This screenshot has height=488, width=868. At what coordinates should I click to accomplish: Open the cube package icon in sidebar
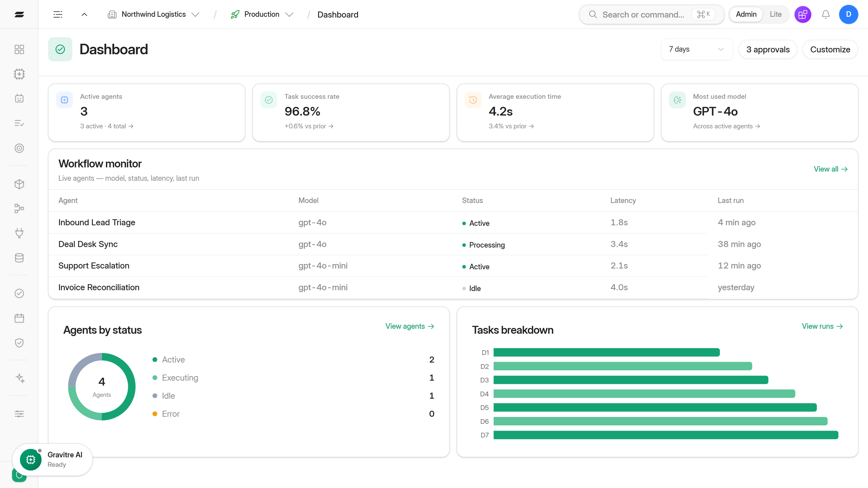pyautogui.click(x=19, y=184)
